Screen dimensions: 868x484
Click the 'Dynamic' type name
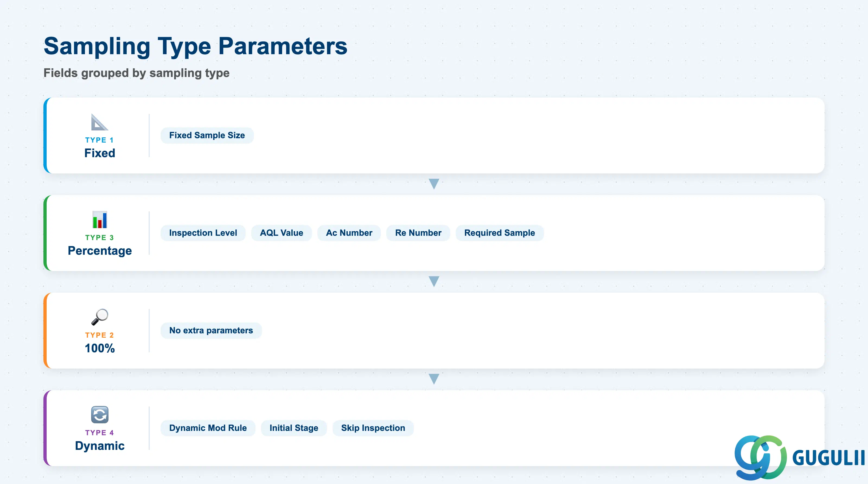pyautogui.click(x=100, y=446)
